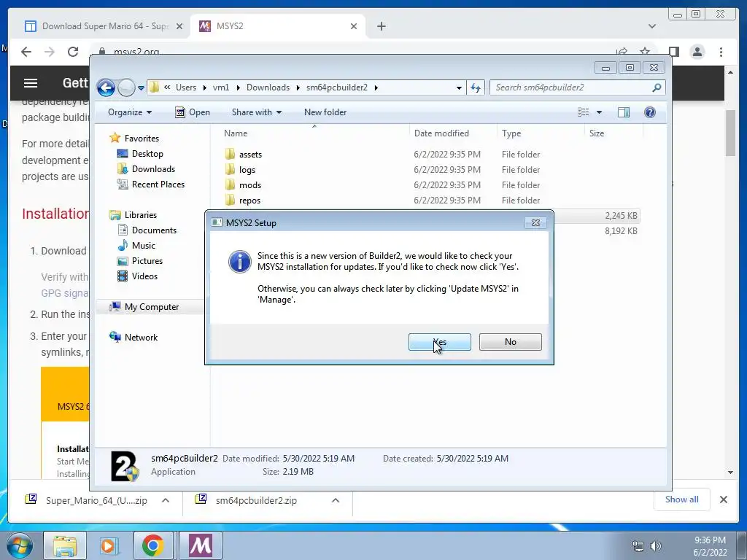747x560 pixels.
Task: Switch to MSYS2 browser tab
Action: click(278, 26)
